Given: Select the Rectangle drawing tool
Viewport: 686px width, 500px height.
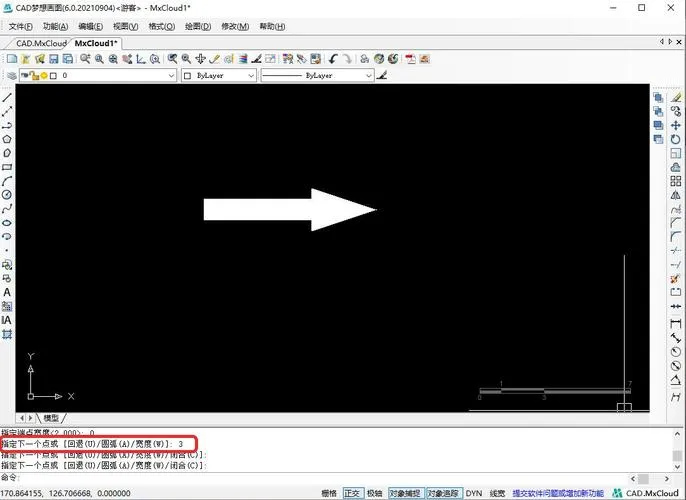Looking at the screenshot, I should pyautogui.click(x=8, y=167).
